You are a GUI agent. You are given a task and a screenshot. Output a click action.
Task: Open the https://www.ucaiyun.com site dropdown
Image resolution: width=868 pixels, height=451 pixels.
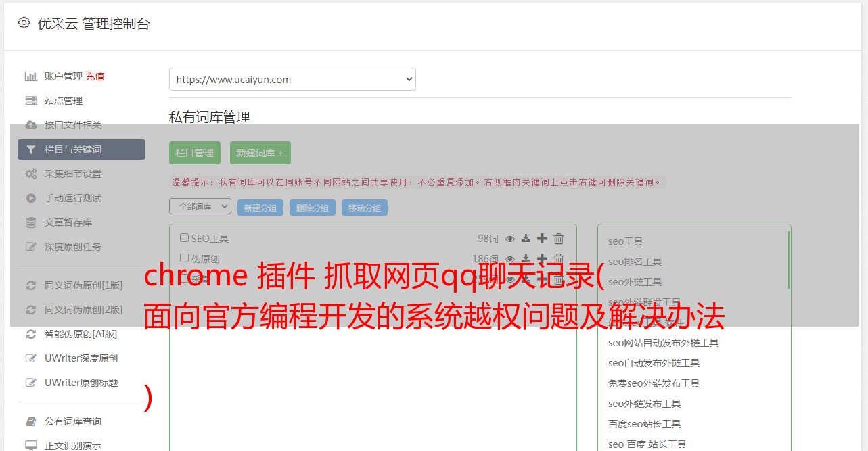(292, 79)
